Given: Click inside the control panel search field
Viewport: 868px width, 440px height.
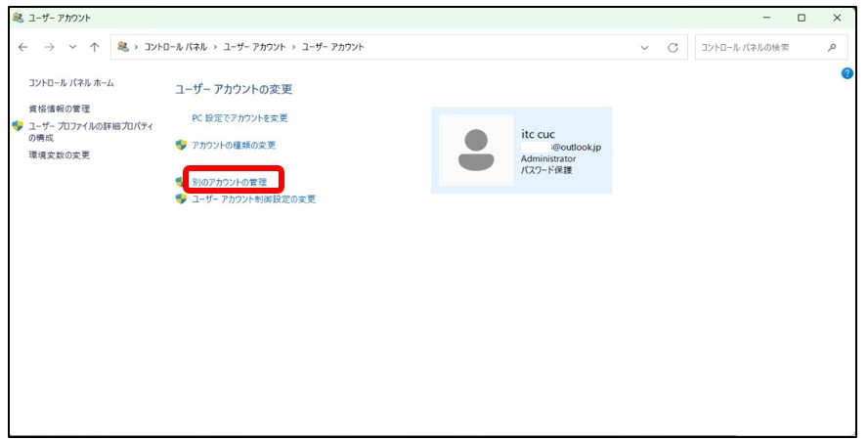Looking at the screenshot, I should 758,47.
